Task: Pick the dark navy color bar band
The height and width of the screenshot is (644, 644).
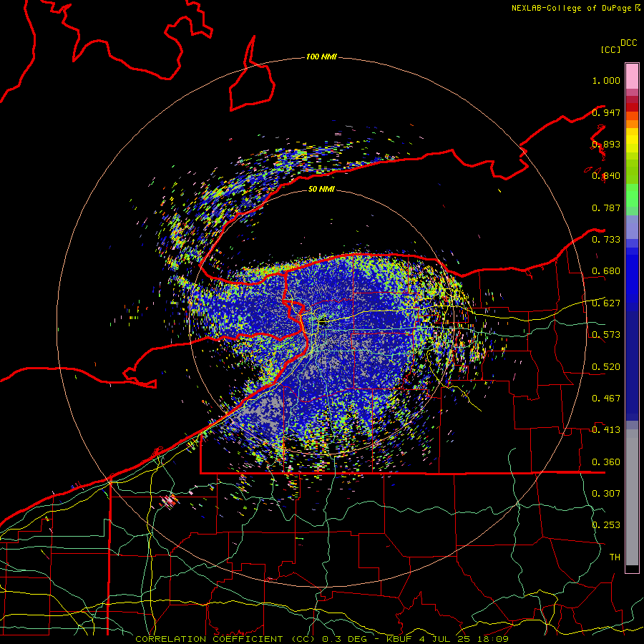Action: point(632,366)
